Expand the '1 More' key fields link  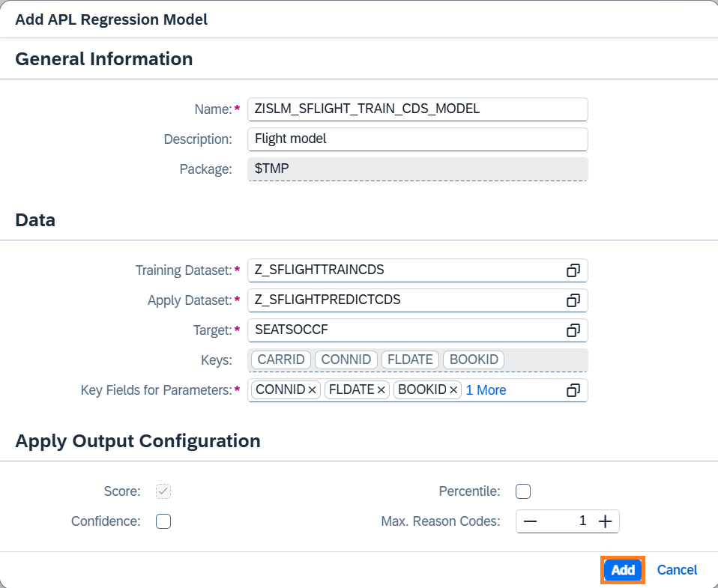click(x=486, y=390)
